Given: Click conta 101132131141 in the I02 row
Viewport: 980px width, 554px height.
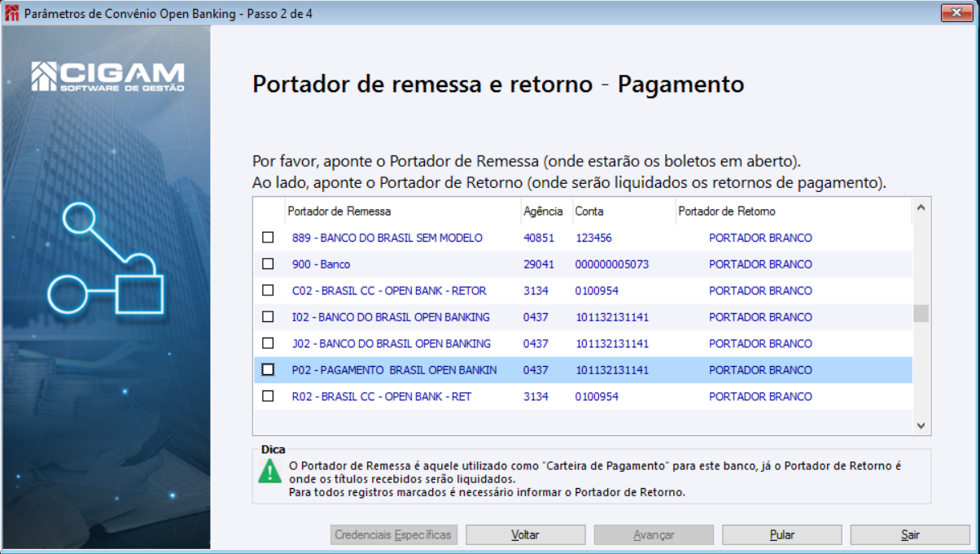Looking at the screenshot, I should 612,317.
